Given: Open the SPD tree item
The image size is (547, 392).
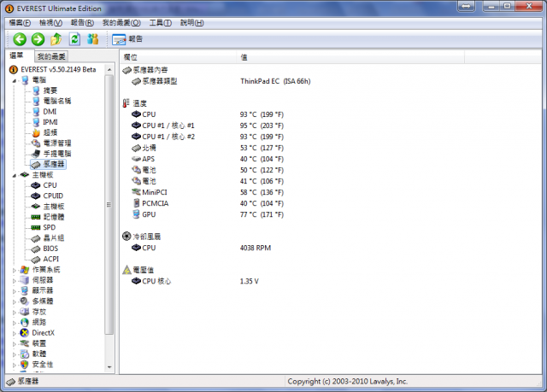Looking at the screenshot, I should (x=44, y=227).
